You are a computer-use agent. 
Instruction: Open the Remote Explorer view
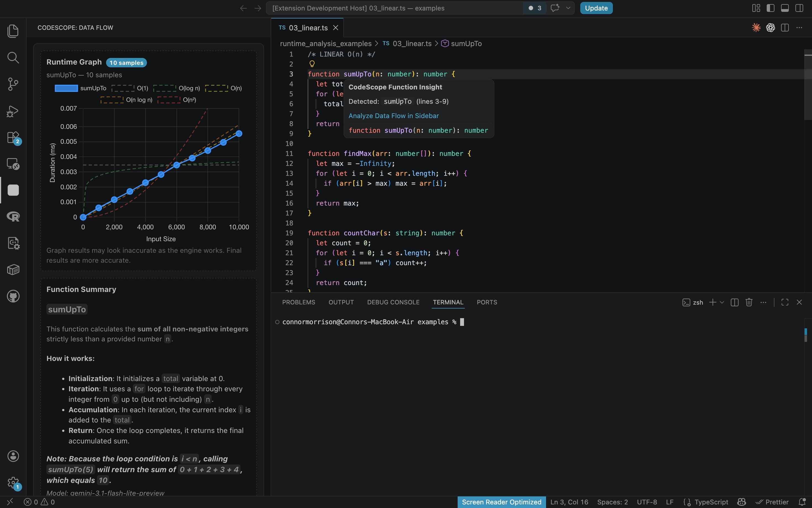click(x=13, y=164)
